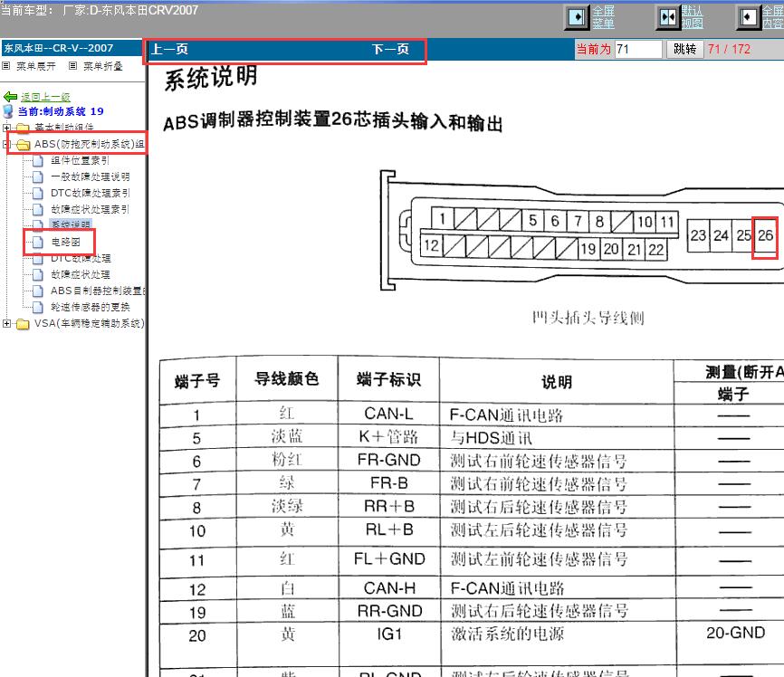Click pin 12 in the connector diagram
This screenshot has width=784, height=677.
click(x=431, y=245)
